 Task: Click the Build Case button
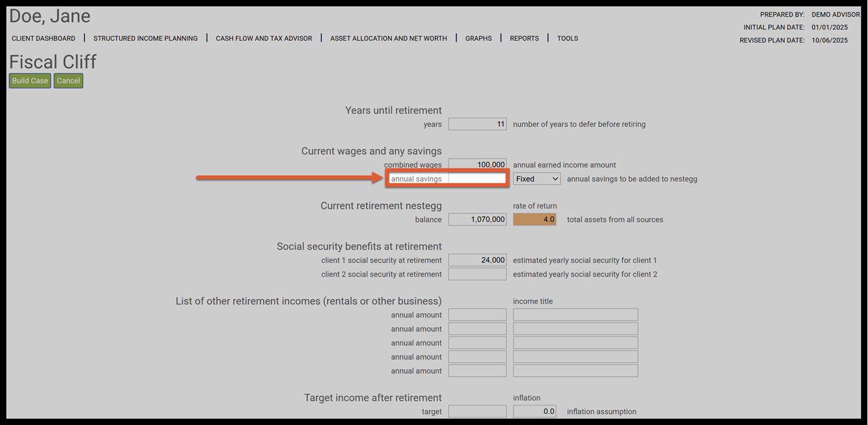click(x=30, y=81)
